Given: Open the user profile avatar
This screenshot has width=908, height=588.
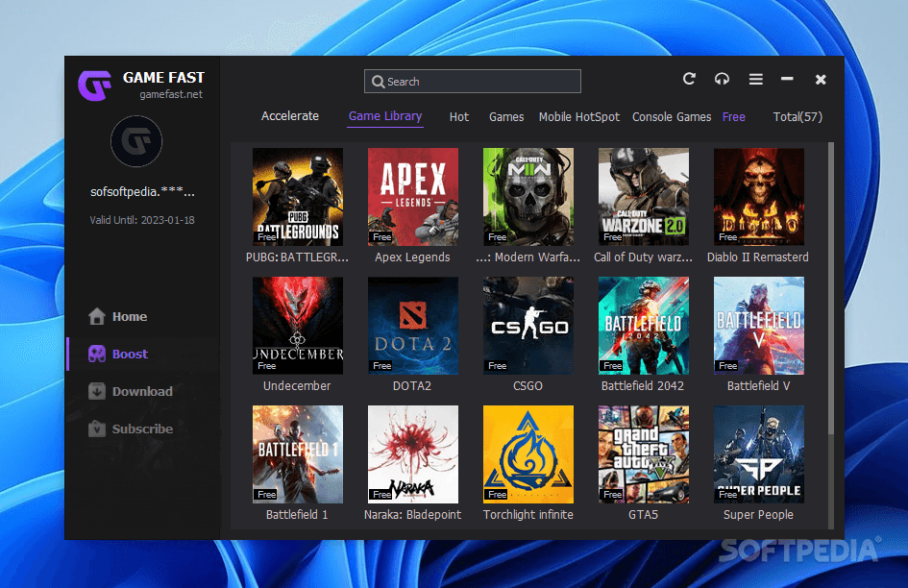Looking at the screenshot, I should point(136,141).
